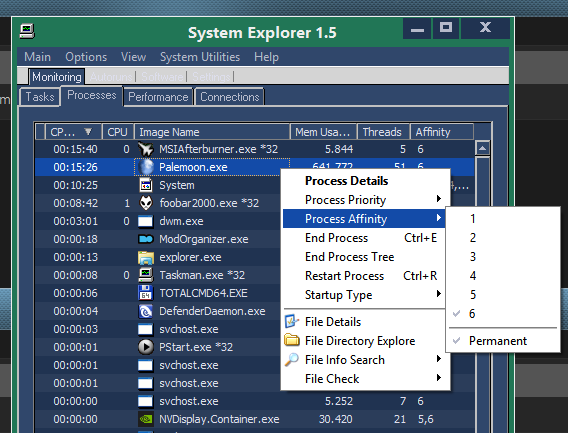Click the PStart.exe play icon
The height and width of the screenshot is (433, 568).
point(146,347)
